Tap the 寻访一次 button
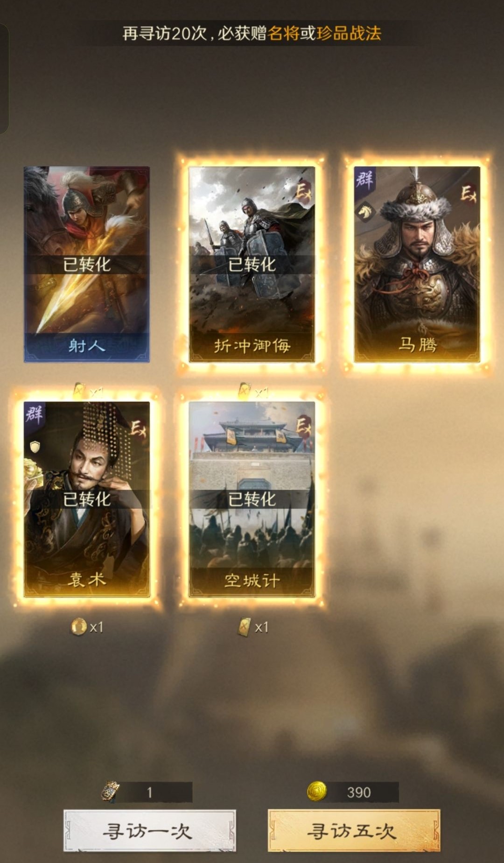Image resolution: width=504 pixels, height=863 pixels. click(149, 831)
